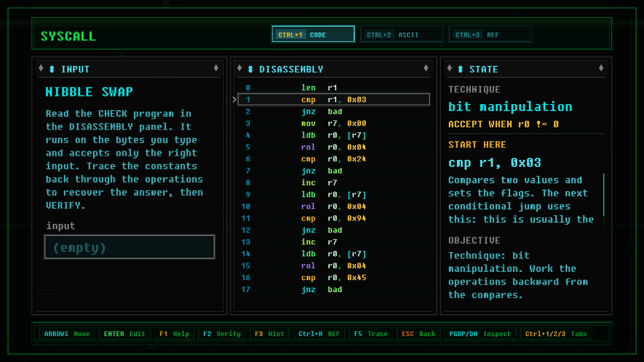Screen dimensions: 644x362
Task: Select line 10 rol r0, 0x04
Action: [333, 206]
